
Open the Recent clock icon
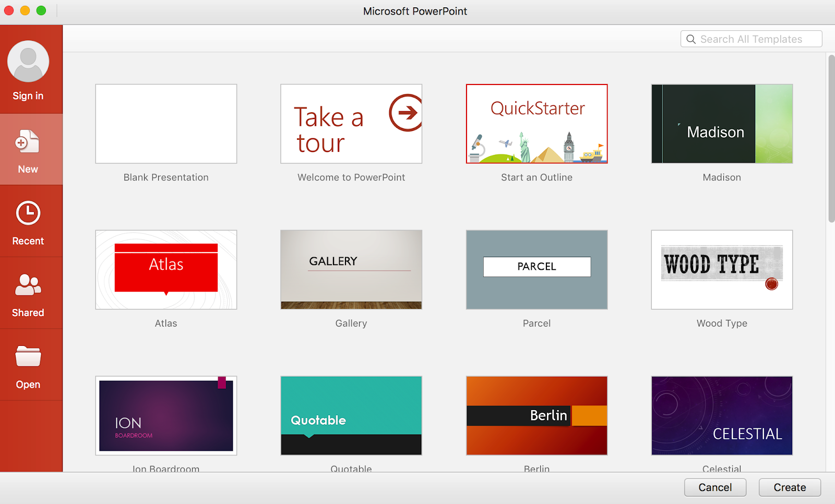(x=28, y=213)
